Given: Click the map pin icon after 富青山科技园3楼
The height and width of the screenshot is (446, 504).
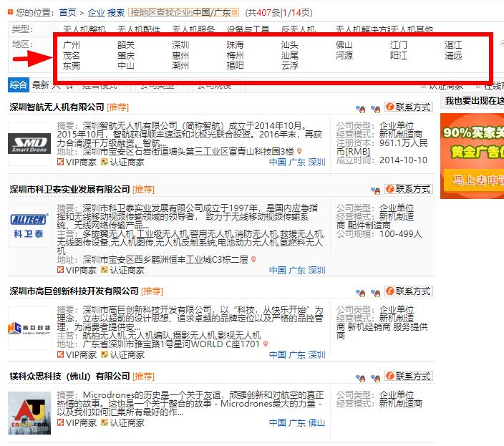Looking at the screenshot, I should [x=300, y=152].
